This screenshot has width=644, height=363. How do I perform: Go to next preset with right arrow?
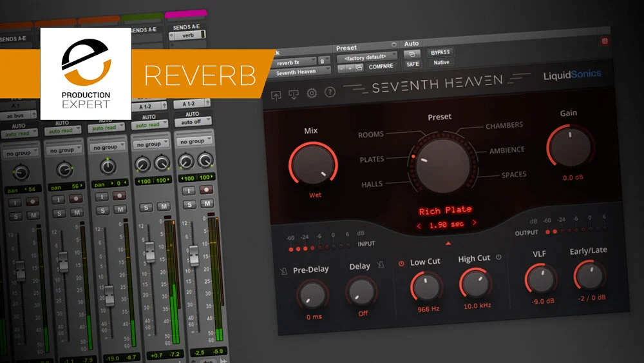pyautogui.click(x=474, y=222)
